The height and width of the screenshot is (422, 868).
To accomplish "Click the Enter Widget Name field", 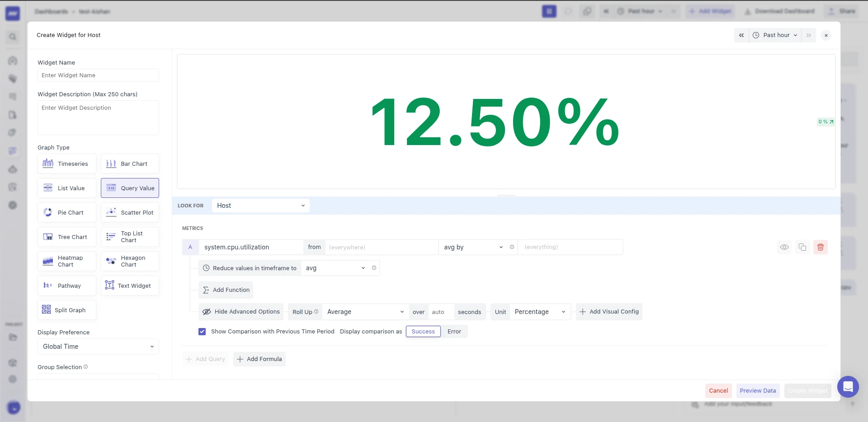I will (98, 75).
